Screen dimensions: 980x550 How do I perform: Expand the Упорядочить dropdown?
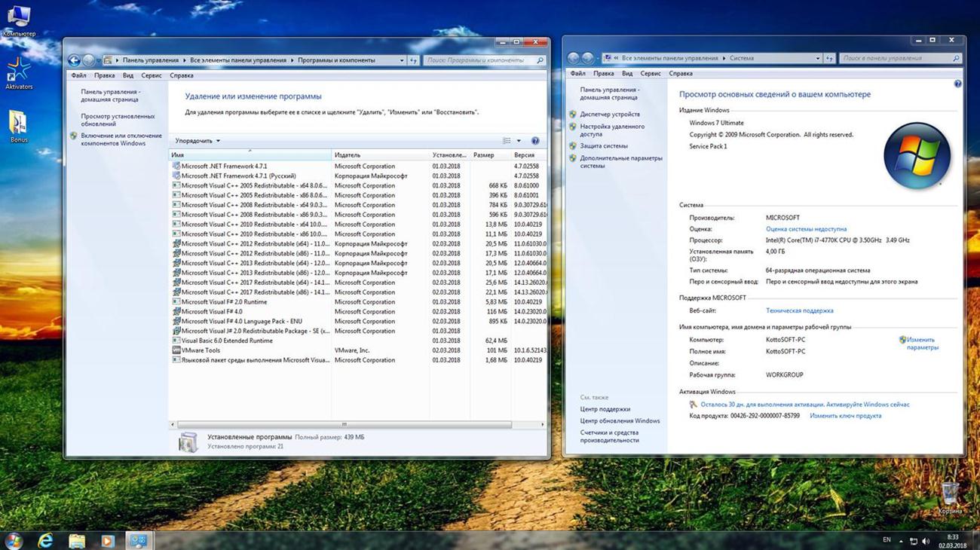(x=198, y=141)
